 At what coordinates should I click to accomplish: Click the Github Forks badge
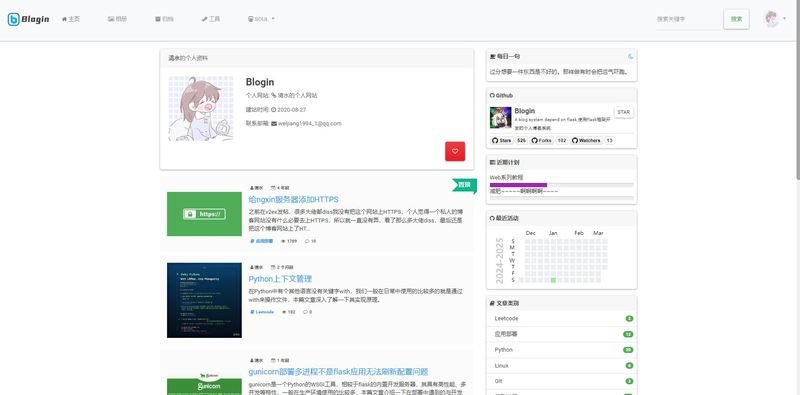(542, 140)
